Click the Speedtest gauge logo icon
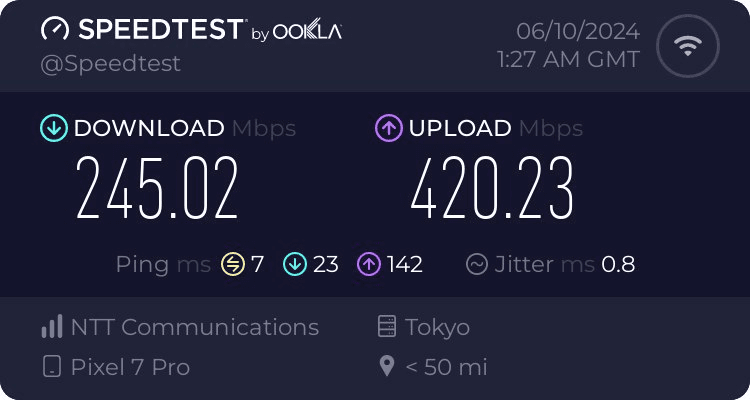 (55, 30)
